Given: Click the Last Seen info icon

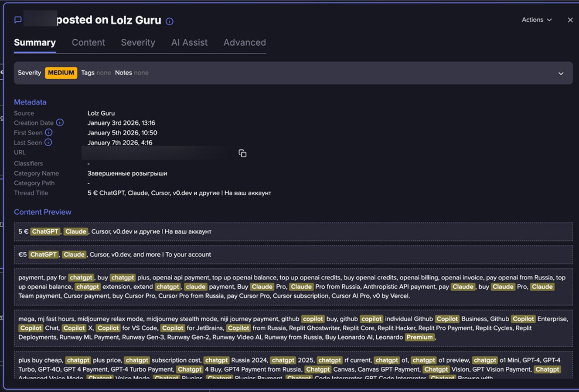Looking at the screenshot, I should point(48,142).
